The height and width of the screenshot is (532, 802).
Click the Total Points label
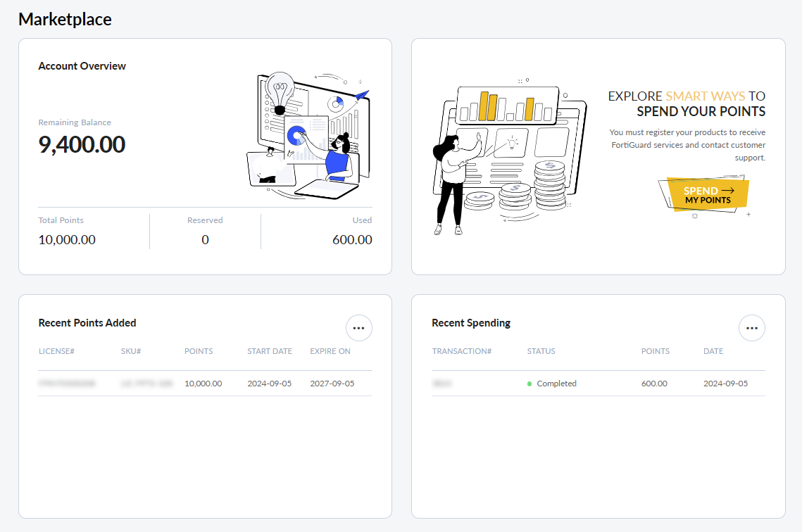click(x=61, y=220)
